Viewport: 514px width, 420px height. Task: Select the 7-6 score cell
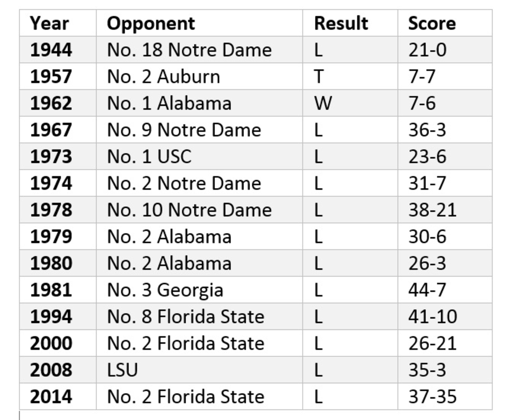(x=422, y=103)
